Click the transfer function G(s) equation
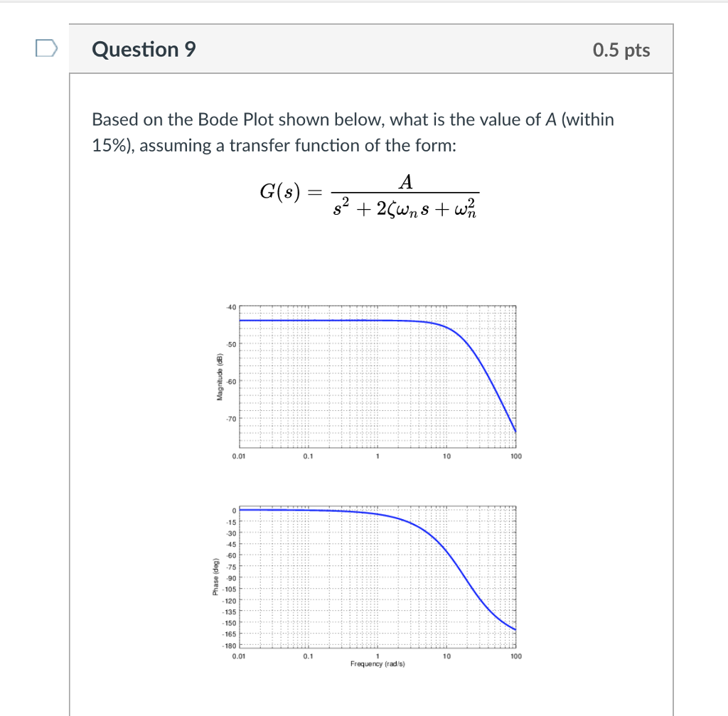Viewport: 728px width, 716px height. [370, 196]
